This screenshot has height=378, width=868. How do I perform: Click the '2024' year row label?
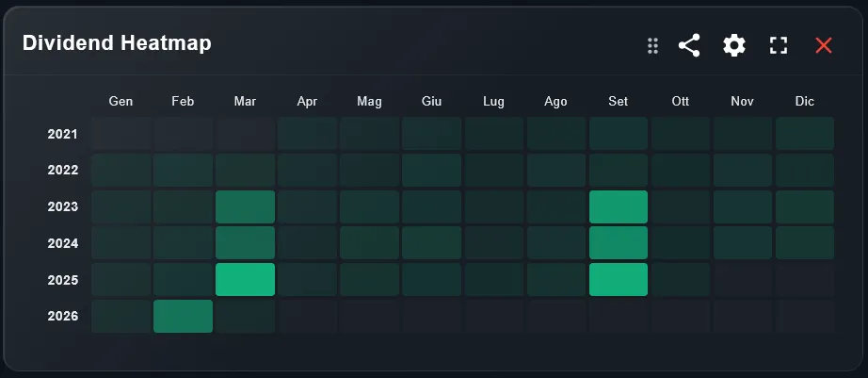click(63, 243)
